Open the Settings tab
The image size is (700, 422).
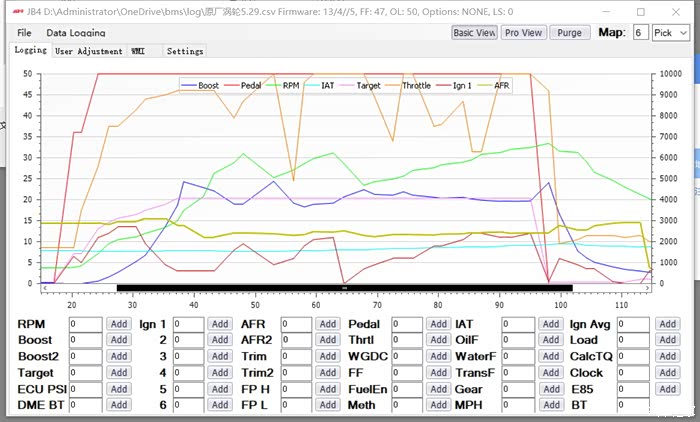(x=185, y=51)
